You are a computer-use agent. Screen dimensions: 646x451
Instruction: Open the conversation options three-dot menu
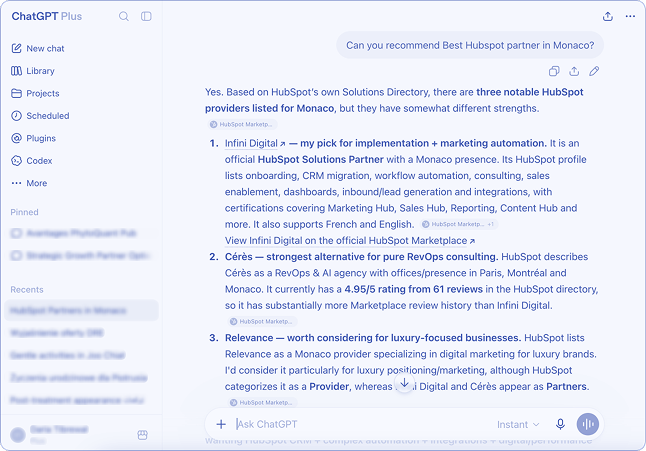tap(630, 16)
